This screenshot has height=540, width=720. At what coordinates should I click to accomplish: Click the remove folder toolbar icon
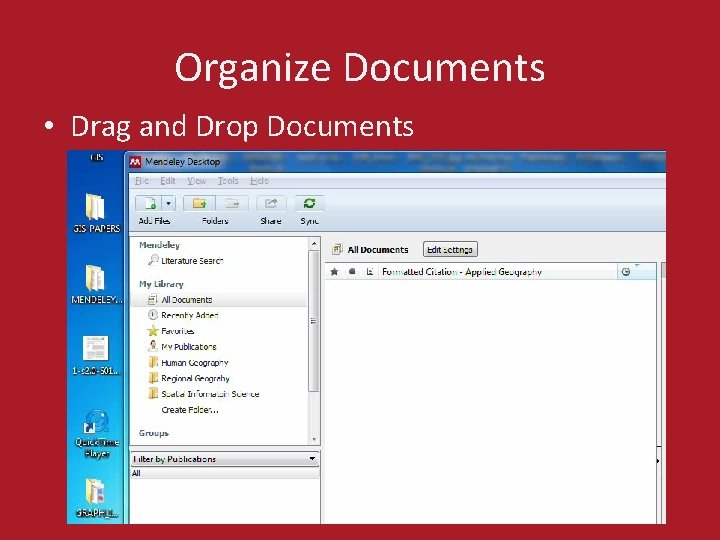tap(232, 203)
